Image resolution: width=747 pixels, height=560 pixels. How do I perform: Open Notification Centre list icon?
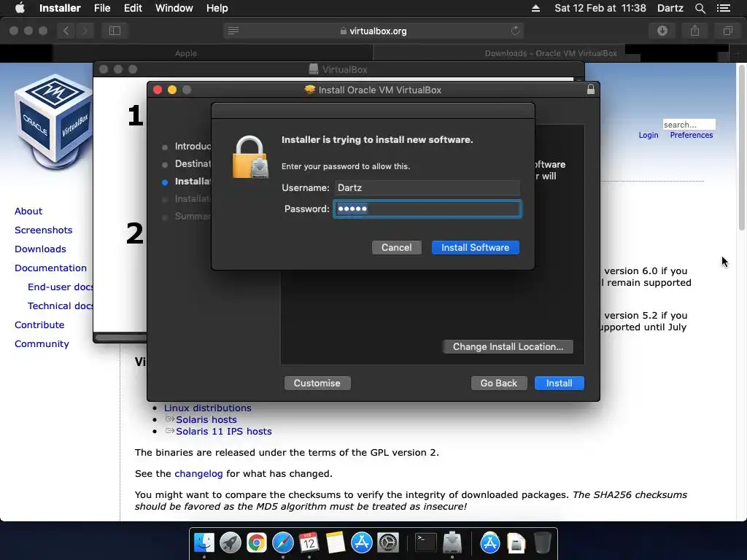pyautogui.click(x=723, y=8)
